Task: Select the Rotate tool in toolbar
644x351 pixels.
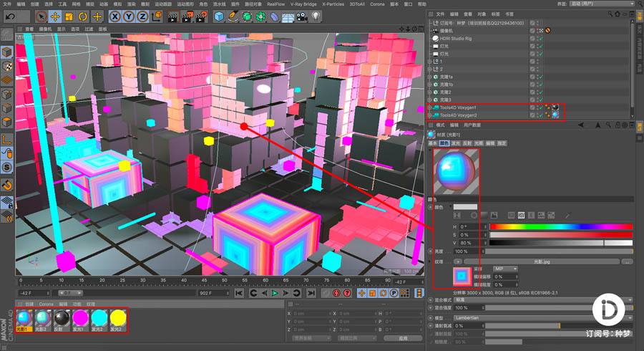Action: pos(83,17)
